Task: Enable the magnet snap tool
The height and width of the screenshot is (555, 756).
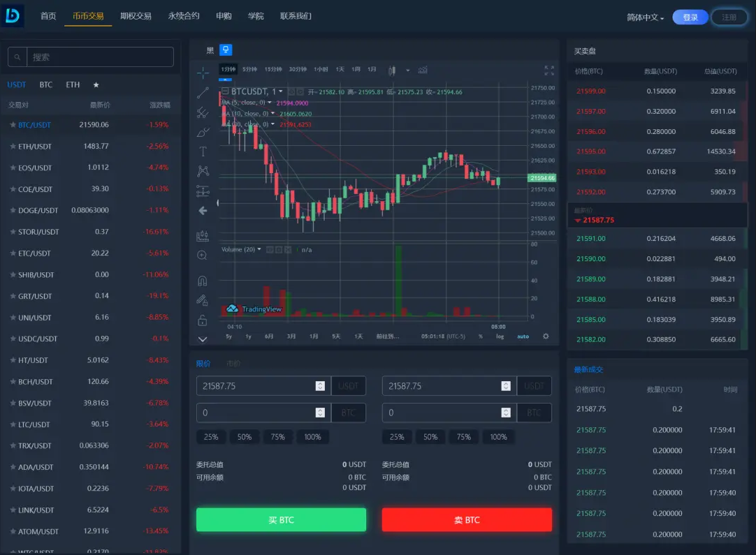Action: 203,281
